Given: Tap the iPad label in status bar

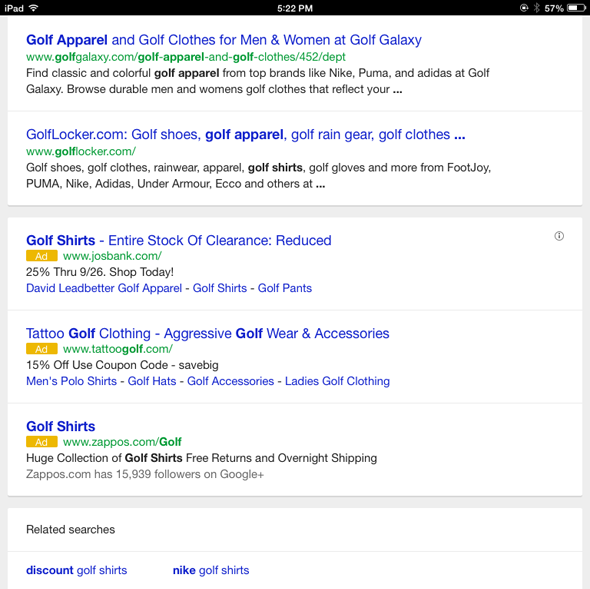Looking at the screenshot, I should 14,8.
